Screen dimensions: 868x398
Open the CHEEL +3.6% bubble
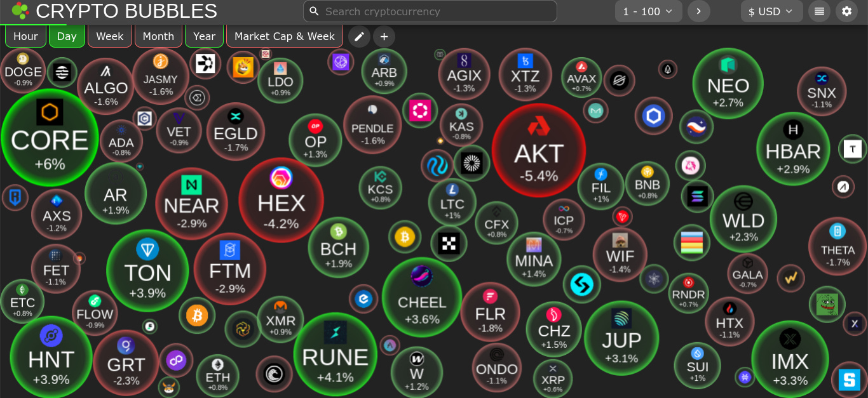click(x=422, y=297)
